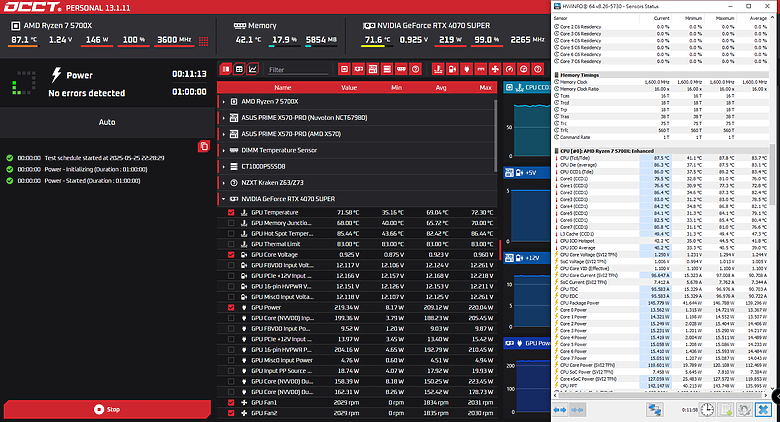
Task: Filter sensors by CPU category icon
Action: 344,69
